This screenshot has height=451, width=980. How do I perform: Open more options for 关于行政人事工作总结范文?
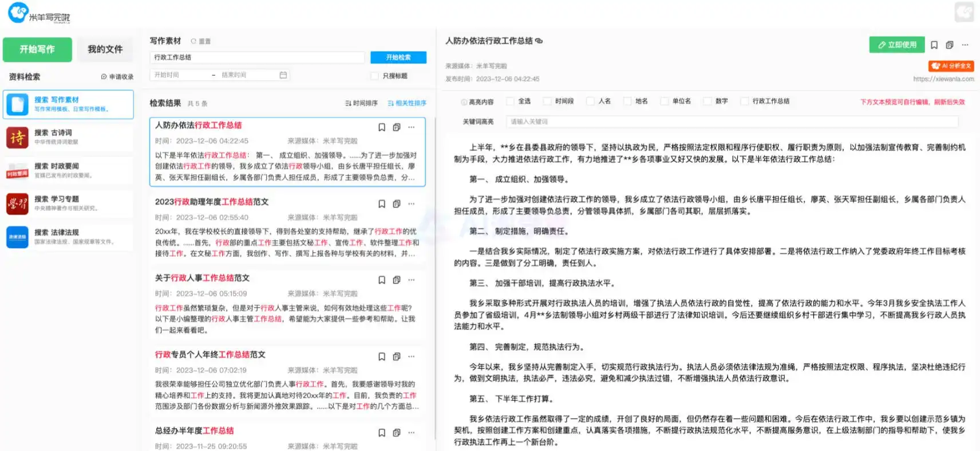pyautogui.click(x=412, y=280)
